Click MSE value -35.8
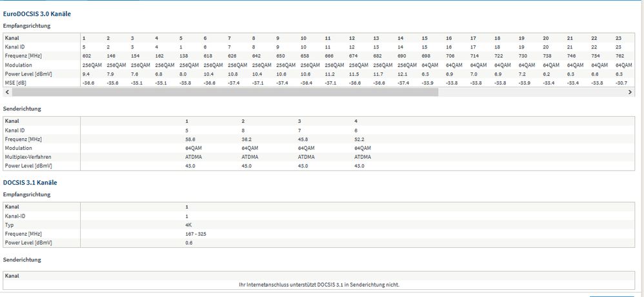The height and width of the screenshot is (297, 644). tap(185, 83)
